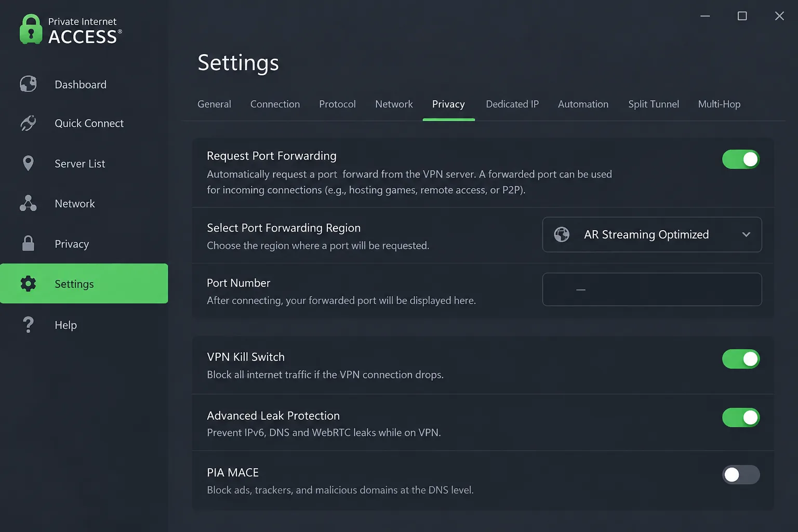
Task: Click the globe icon in region selector
Action: point(562,234)
